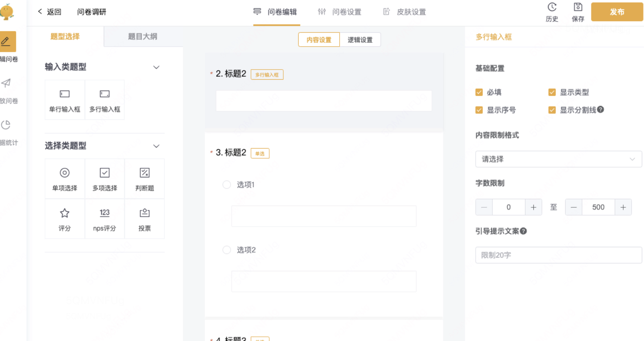The image size is (644, 341).
Task: Open the publish questionnaire paper-plane icon
Action: click(x=6, y=83)
